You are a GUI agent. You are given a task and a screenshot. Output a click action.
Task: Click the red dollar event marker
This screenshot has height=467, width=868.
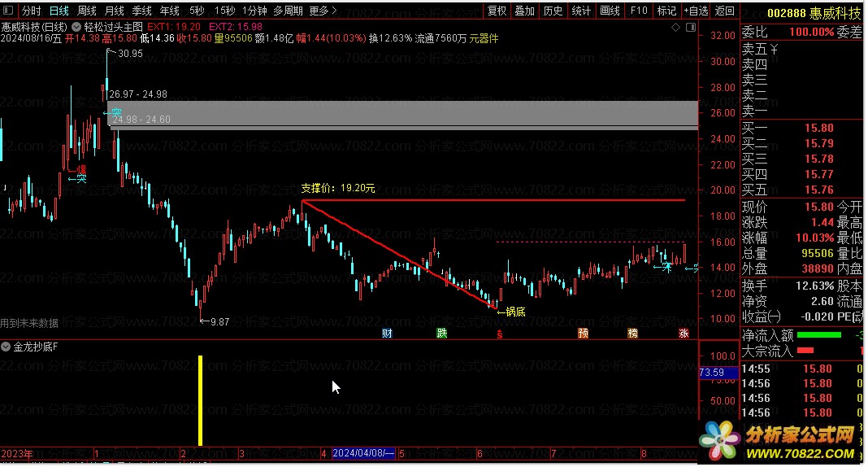pyautogui.click(x=499, y=334)
